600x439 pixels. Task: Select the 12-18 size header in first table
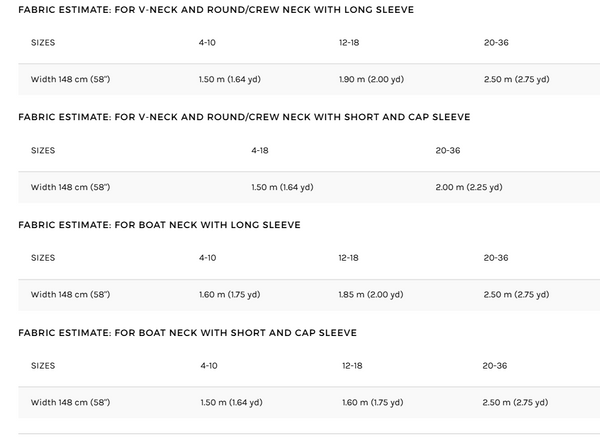pos(349,42)
